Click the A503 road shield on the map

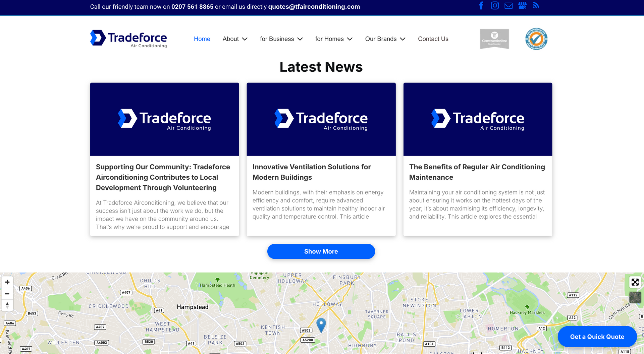click(306, 331)
